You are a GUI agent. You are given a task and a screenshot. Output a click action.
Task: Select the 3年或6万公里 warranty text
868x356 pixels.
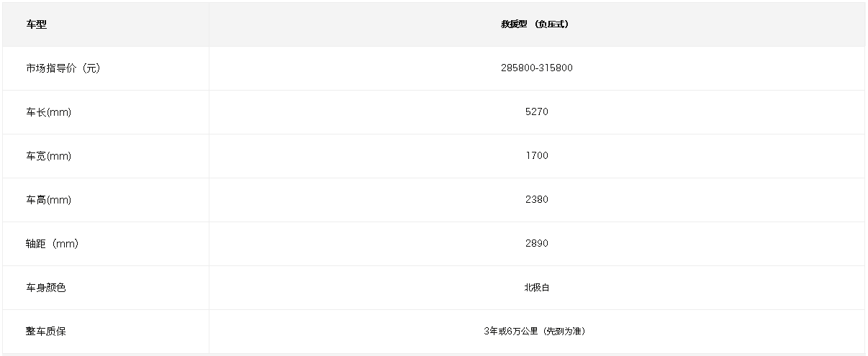coord(511,332)
